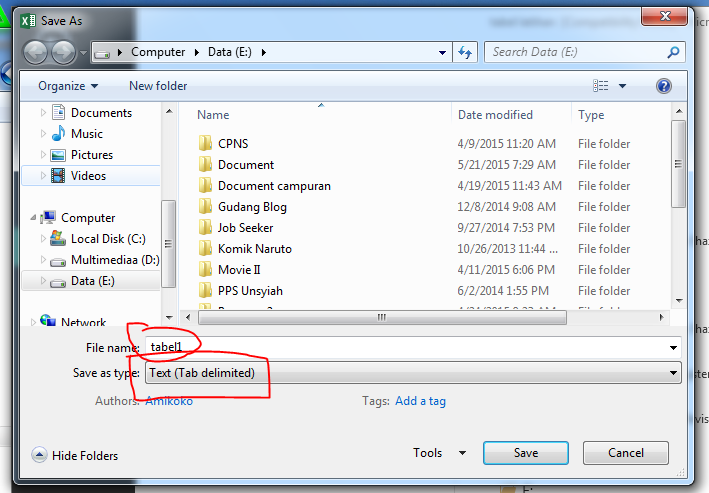Click the Cancel button
The width and height of the screenshot is (709, 493).
626,453
